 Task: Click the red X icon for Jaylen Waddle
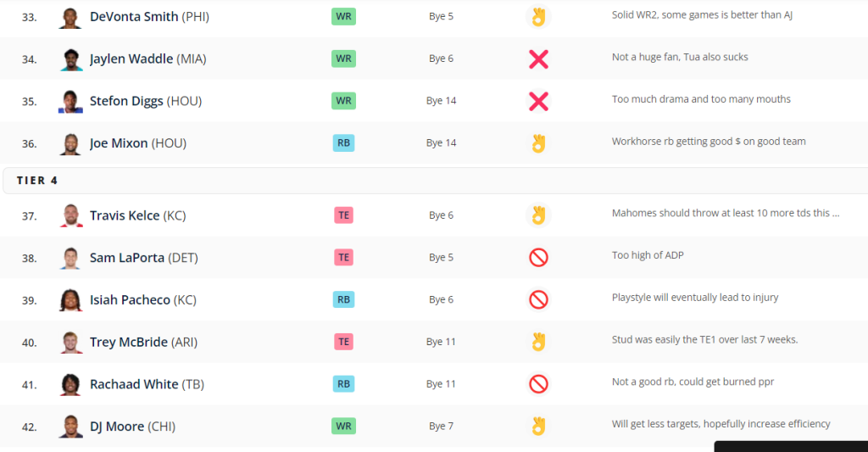pos(538,59)
